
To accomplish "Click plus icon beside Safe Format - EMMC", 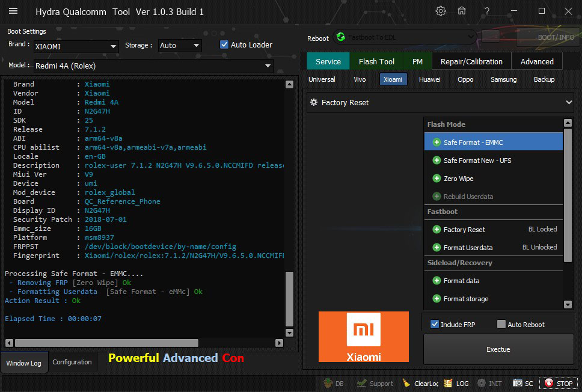I will tap(437, 142).
